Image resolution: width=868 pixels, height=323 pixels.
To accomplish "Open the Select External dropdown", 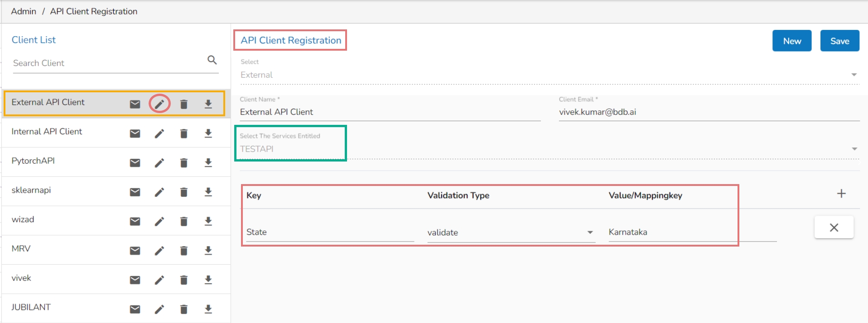I will 854,75.
